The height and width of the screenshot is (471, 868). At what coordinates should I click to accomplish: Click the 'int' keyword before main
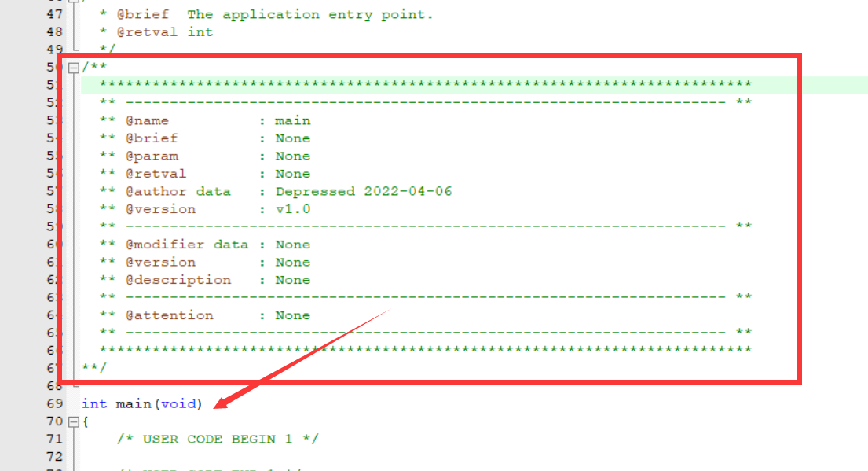[94, 404]
